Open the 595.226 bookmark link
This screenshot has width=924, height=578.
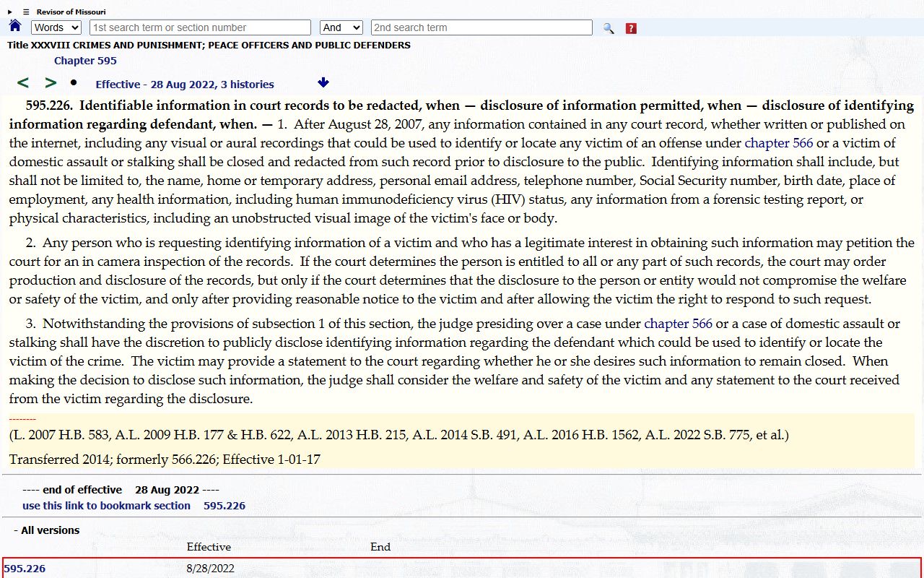pos(225,506)
